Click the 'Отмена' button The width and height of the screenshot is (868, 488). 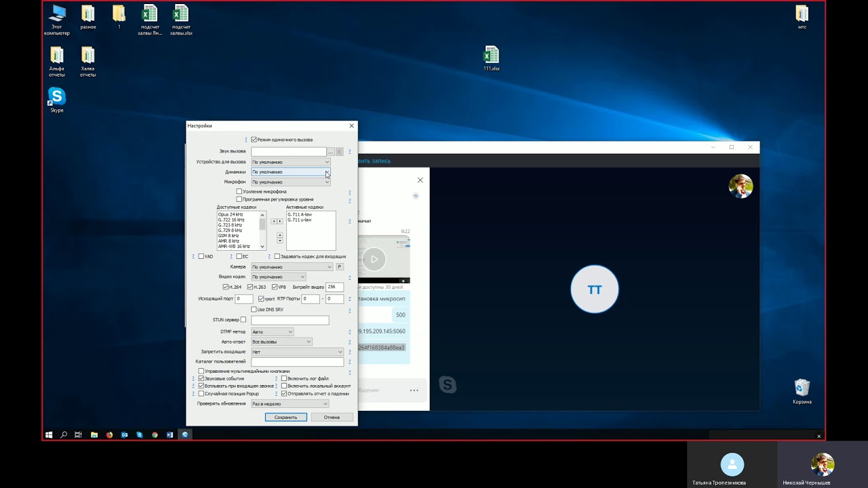(x=332, y=418)
